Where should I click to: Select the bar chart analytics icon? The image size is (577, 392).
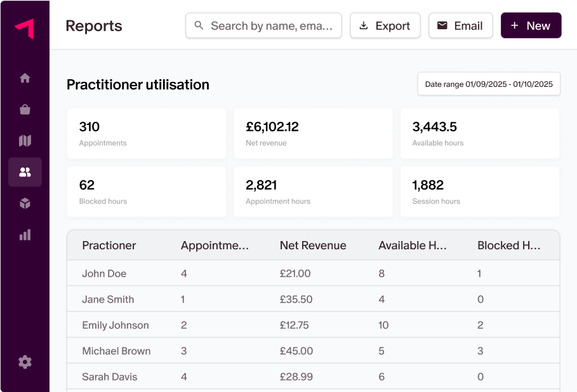point(25,235)
